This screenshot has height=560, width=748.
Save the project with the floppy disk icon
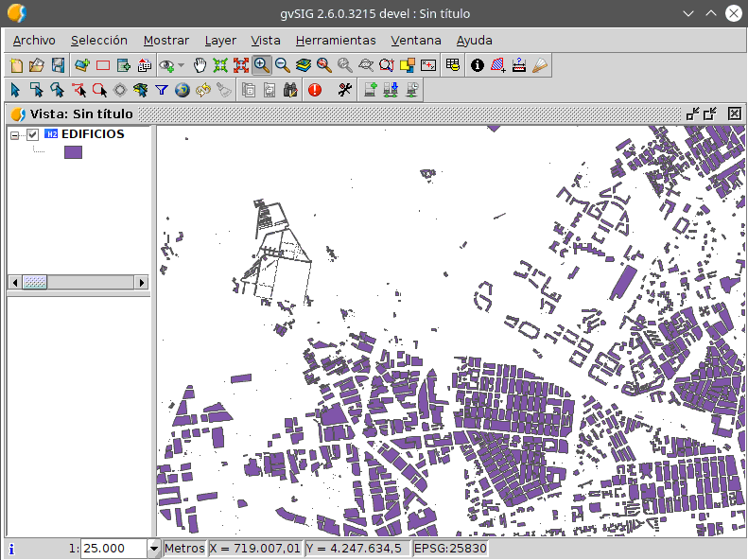click(x=58, y=65)
